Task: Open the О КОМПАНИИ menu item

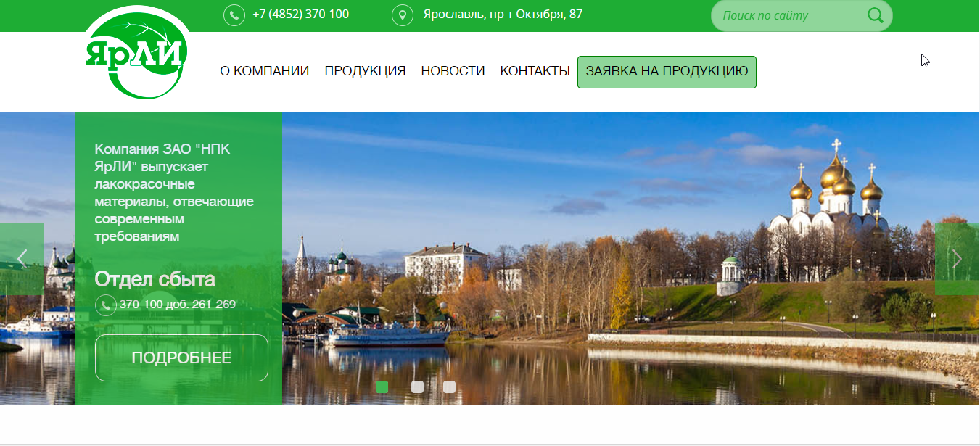Action: 265,71
